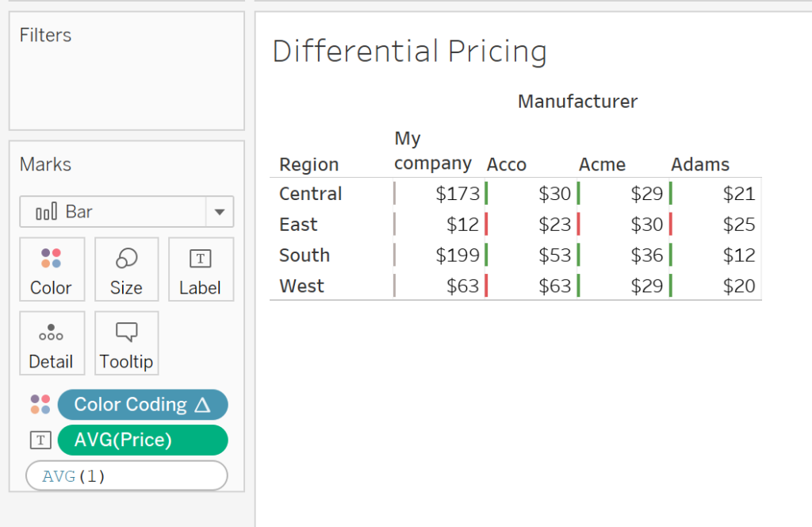This screenshot has height=527, width=812.
Task: Click the Region header label
Action: pyautogui.click(x=308, y=164)
